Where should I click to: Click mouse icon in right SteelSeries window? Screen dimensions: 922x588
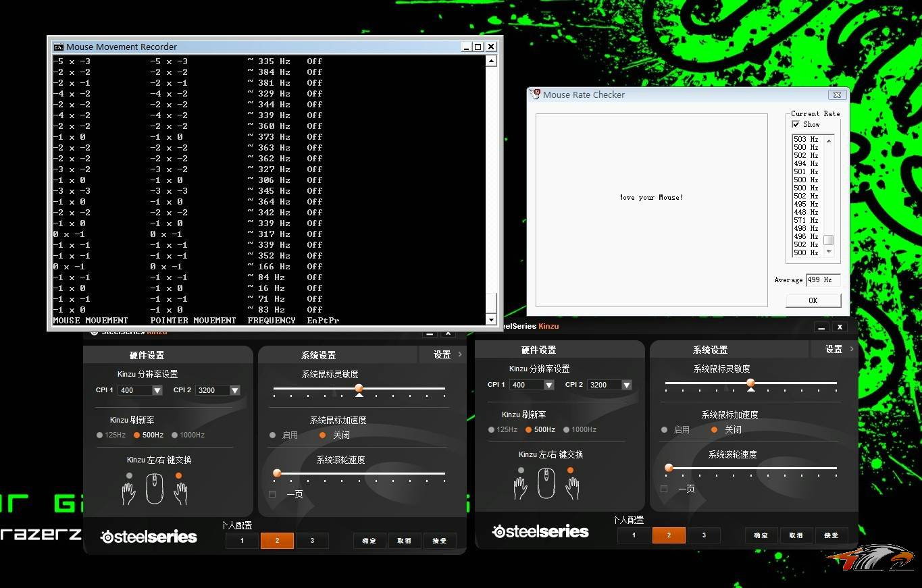pyautogui.click(x=546, y=483)
